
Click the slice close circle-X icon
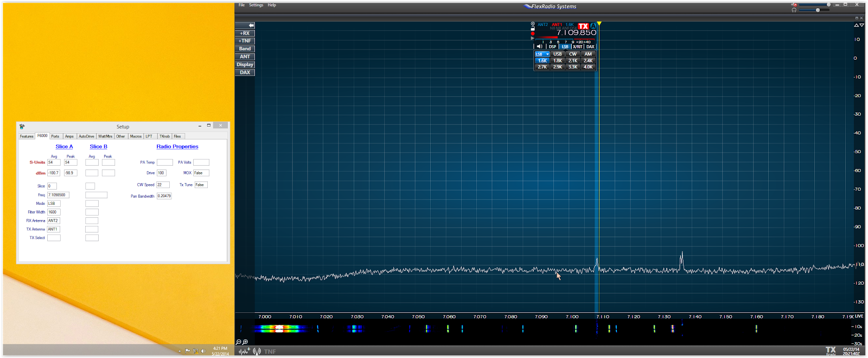(533, 23)
